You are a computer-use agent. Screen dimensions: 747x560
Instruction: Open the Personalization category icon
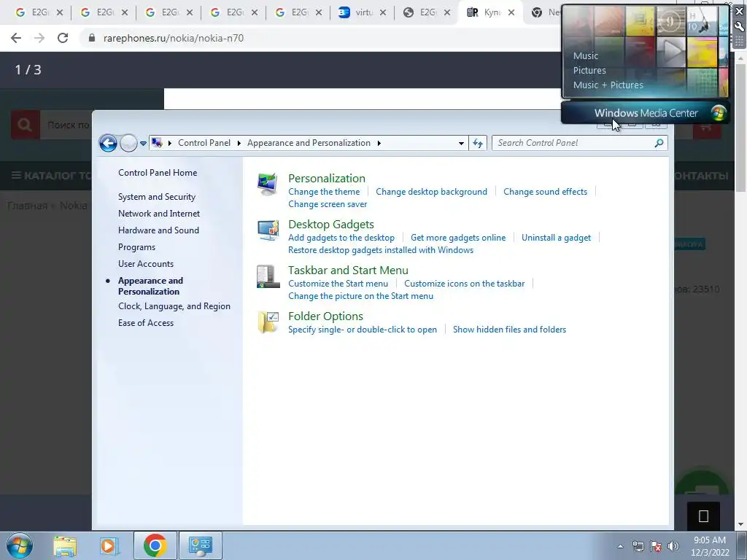267,184
